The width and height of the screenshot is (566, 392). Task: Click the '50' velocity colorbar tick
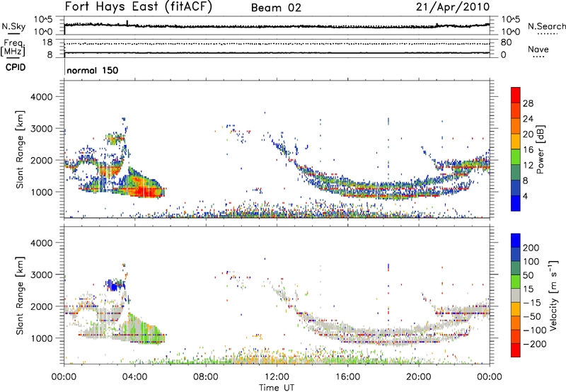tap(528, 275)
